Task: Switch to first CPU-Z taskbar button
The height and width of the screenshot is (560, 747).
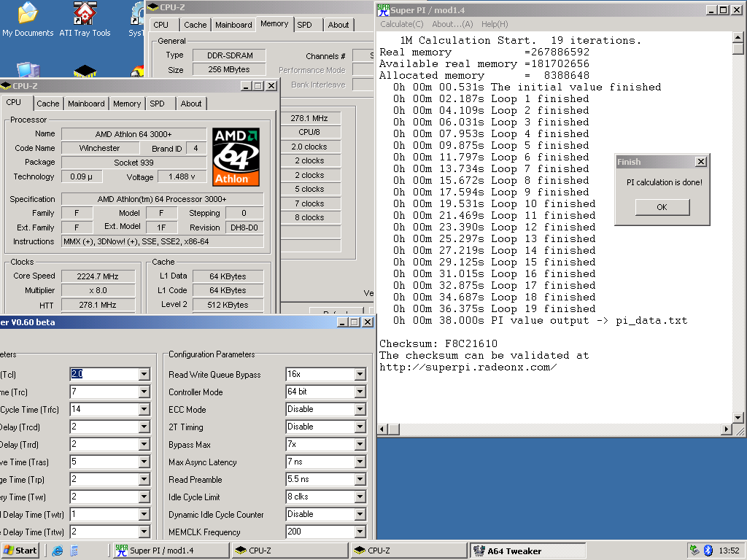Action: (x=290, y=551)
